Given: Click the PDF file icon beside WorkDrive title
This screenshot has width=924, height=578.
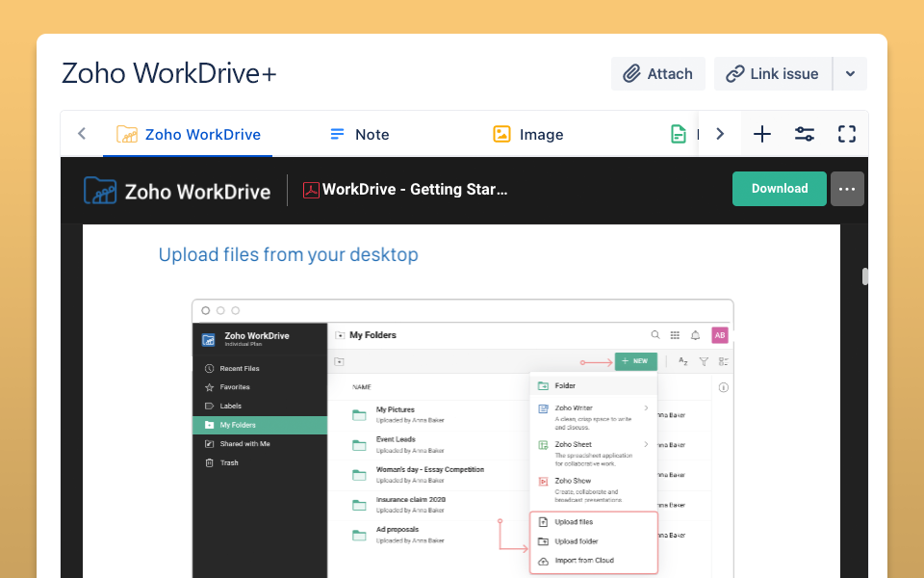Looking at the screenshot, I should pos(311,190).
